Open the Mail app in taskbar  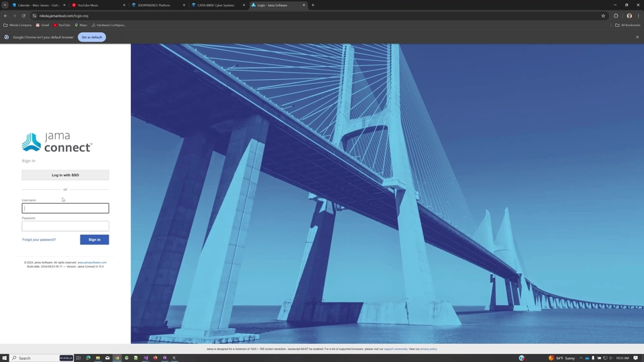pyautogui.click(x=107, y=358)
